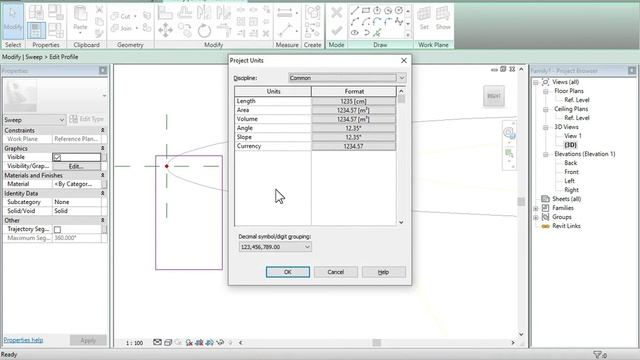Expand the Families node
This screenshot has width=640, height=360.
tap(536, 208)
